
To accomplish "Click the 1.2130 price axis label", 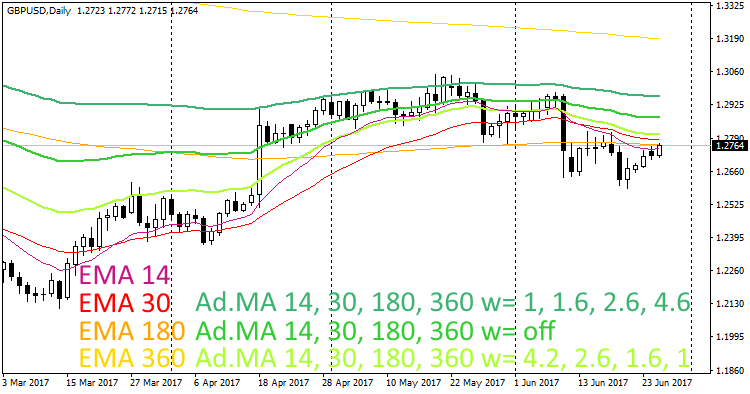I will tap(730, 304).
